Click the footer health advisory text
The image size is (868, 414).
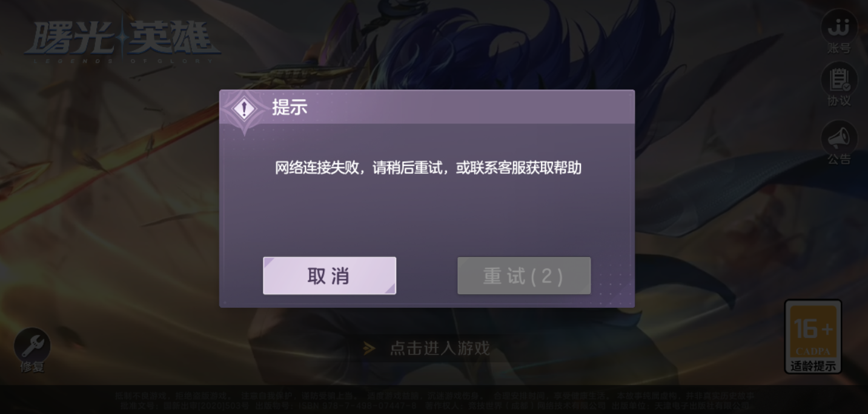pyautogui.click(x=434, y=400)
